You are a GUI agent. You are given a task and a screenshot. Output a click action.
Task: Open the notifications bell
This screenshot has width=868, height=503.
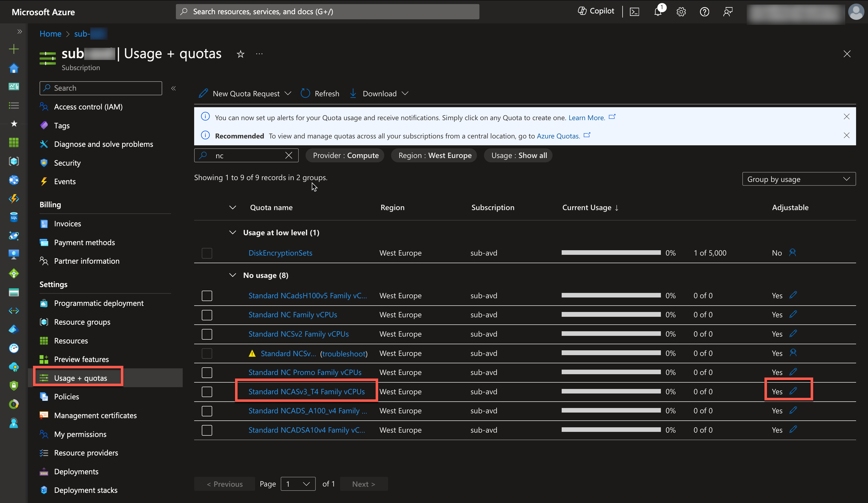click(658, 12)
